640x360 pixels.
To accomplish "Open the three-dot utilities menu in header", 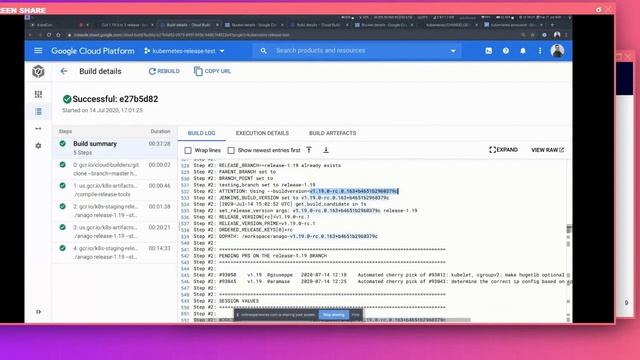I will [x=540, y=51].
